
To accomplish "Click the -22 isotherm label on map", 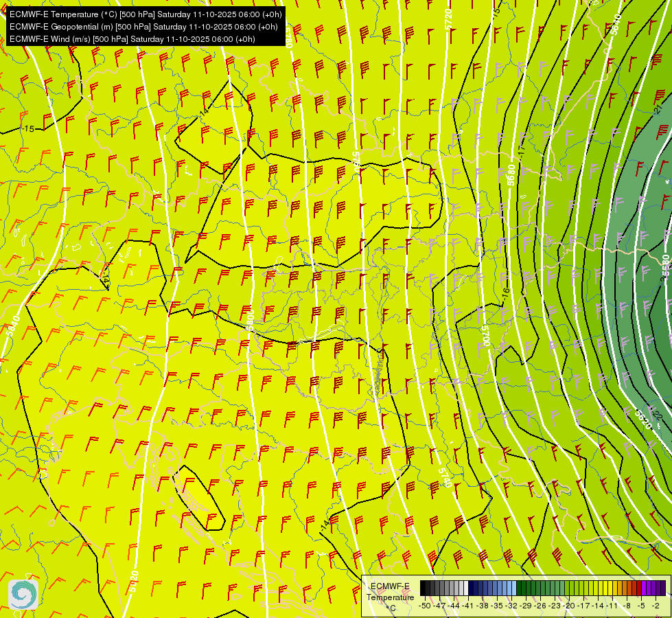I will click(658, 416).
